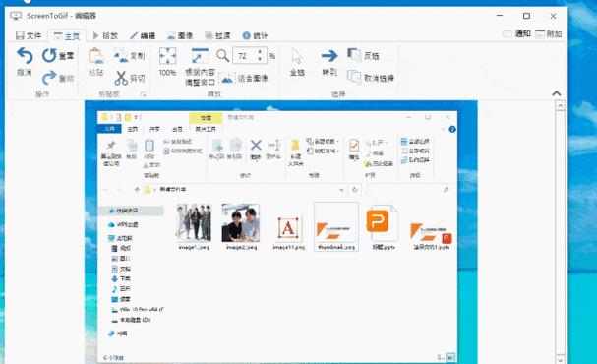Image resolution: width=597 pixels, height=364 pixels.
Task: Click the Explorer frame's 图片工具 tab
Action: click(206, 129)
